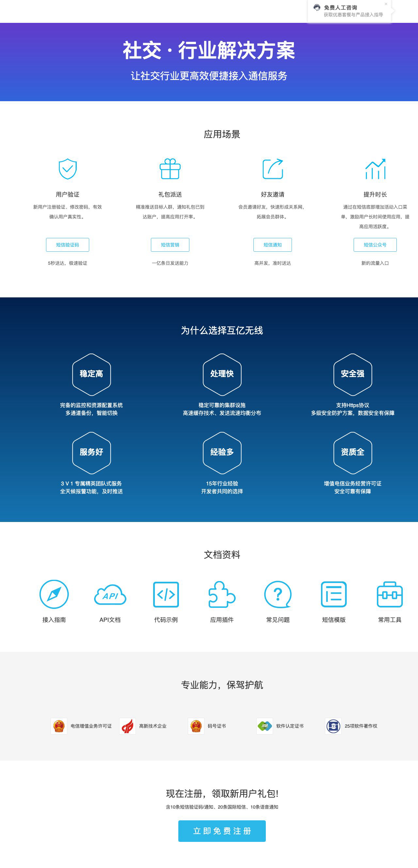The height and width of the screenshot is (868, 418).
Task: Click the 好友邀请 heading
Action: [273, 195]
